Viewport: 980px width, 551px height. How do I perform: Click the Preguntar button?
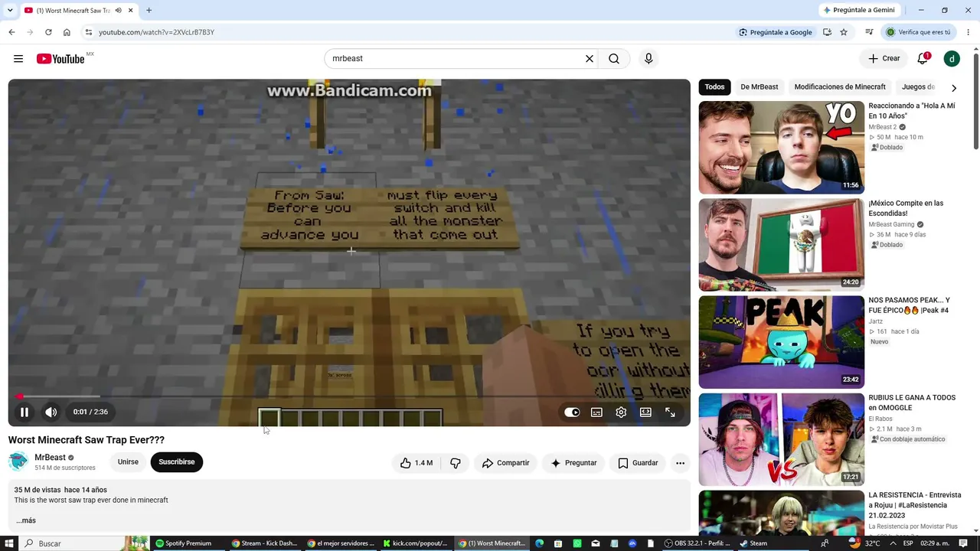coord(573,463)
